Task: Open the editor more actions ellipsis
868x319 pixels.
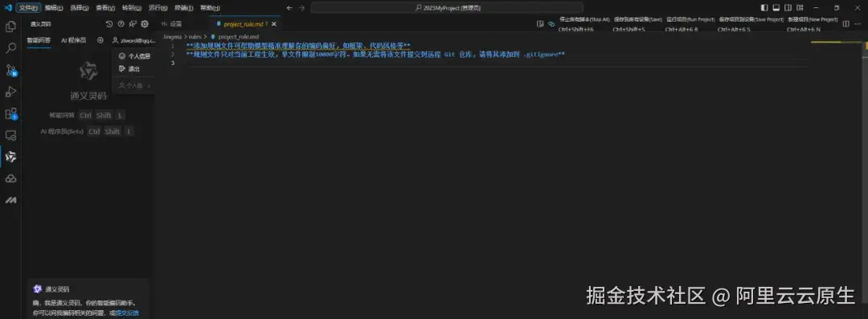Action: coord(857,24)
